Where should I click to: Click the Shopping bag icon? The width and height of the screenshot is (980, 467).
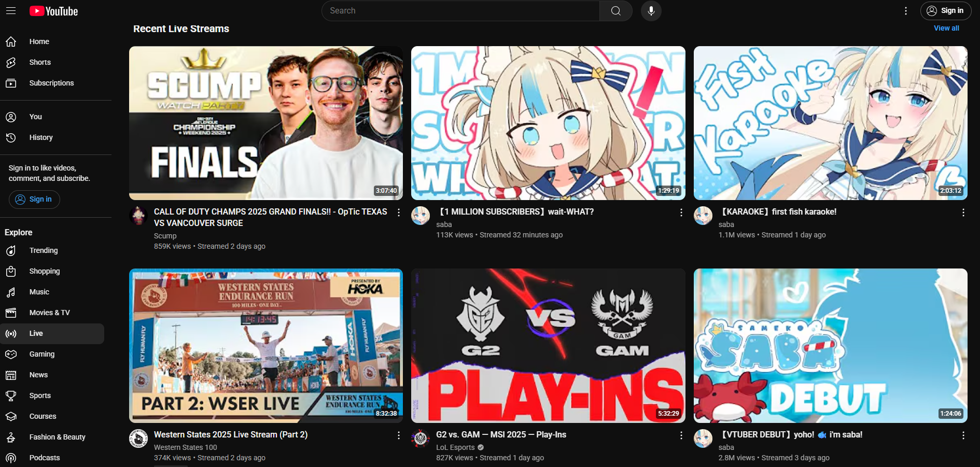pyautogui.click(x=11, y=271)
